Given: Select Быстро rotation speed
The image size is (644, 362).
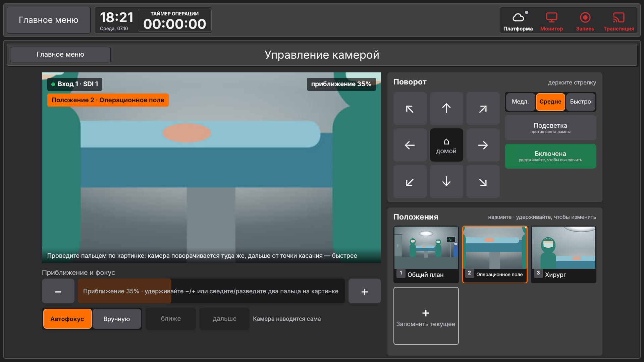Looking at the screenshot, I should (x=581, y=102).
